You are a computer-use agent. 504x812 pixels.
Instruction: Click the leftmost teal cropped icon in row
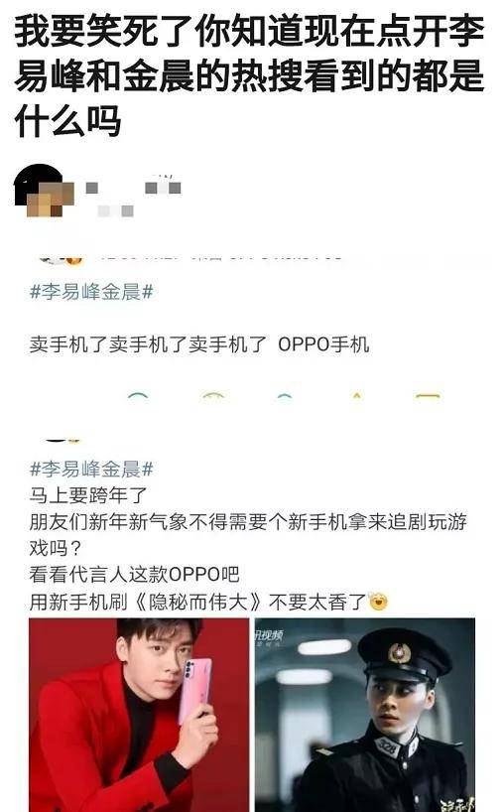138,396
